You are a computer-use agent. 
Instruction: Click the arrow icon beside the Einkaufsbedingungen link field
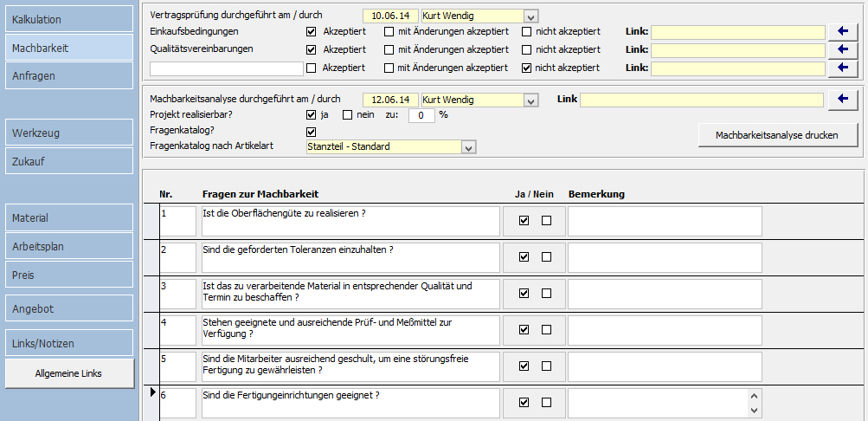pos(841,32)
